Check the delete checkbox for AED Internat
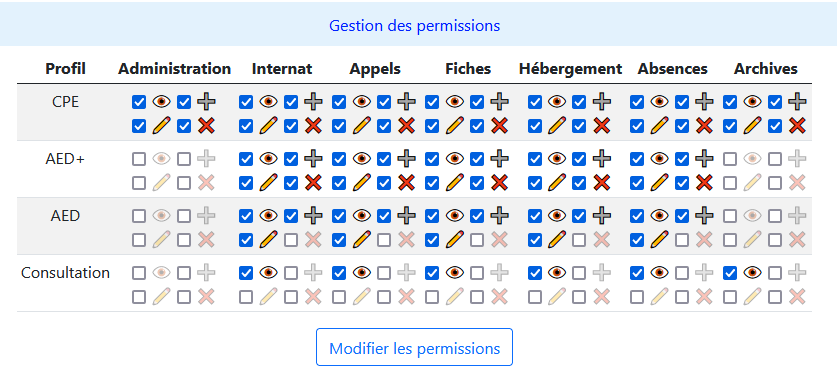This screenshot has height=373, width=837. pyautogui.click(x=290, y=240)
